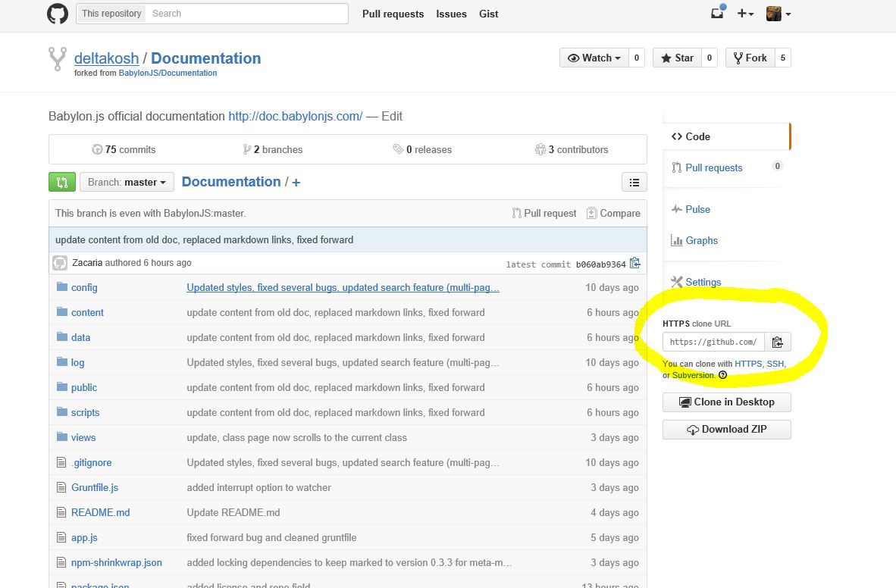Open the content folder

point(87,313)
